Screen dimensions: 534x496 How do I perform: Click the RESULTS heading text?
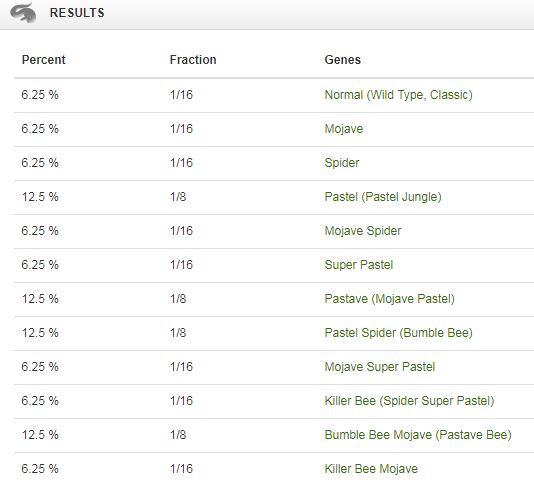pos(77,13)
